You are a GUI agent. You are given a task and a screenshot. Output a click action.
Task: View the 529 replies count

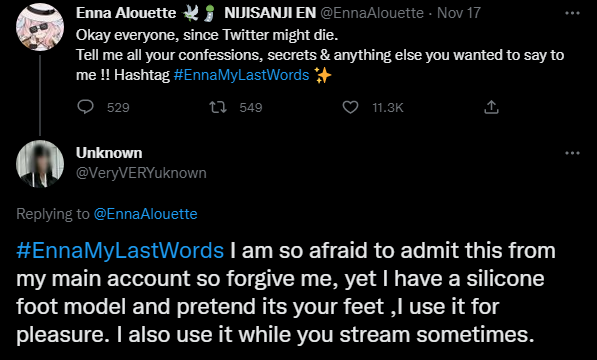[x=118, y=108]
